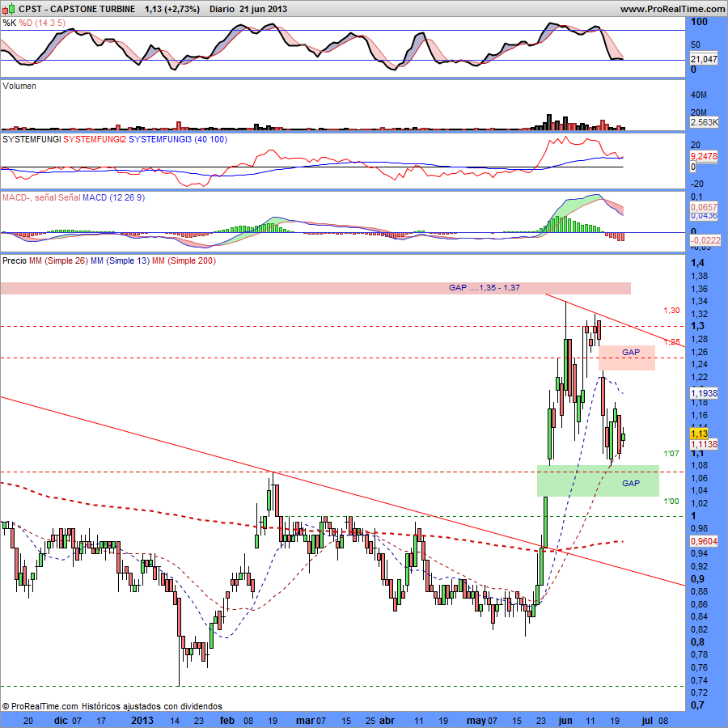Click the Diario timeframe label
The height and width of the screenshot is (728, 728).
point(222,9)
